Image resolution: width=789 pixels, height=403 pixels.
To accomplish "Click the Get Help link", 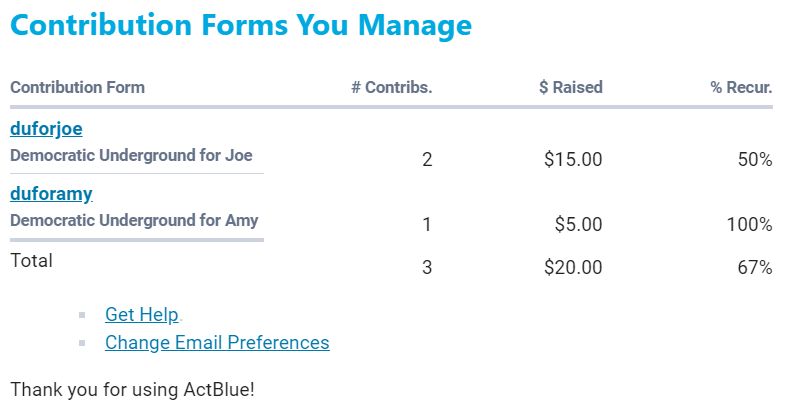I will coord(141,314).
